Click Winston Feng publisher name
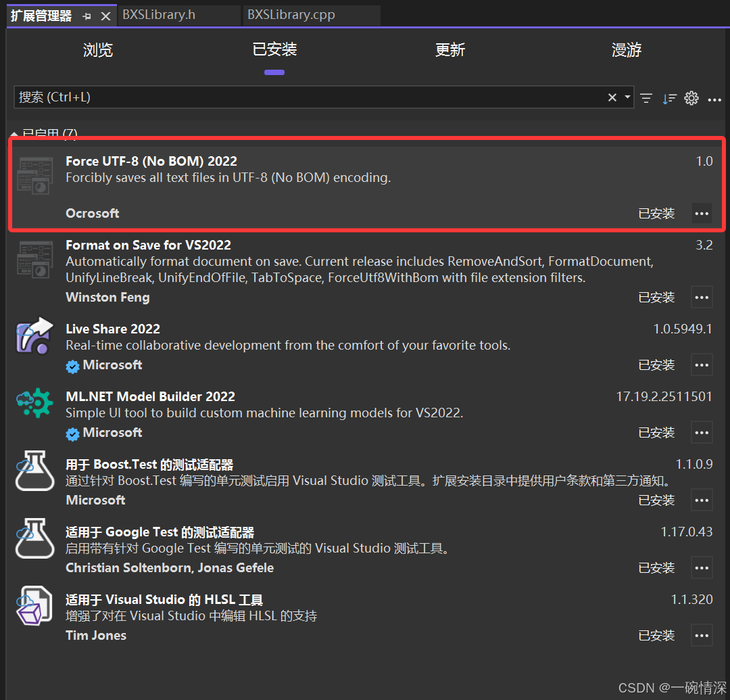The image size is (730, 700). 107,297
